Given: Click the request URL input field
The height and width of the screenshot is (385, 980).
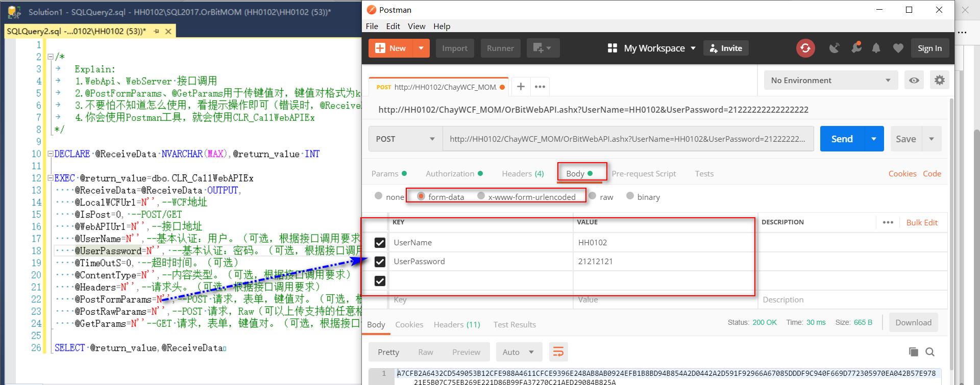Looking at the screenshot, I should (628, 139).
